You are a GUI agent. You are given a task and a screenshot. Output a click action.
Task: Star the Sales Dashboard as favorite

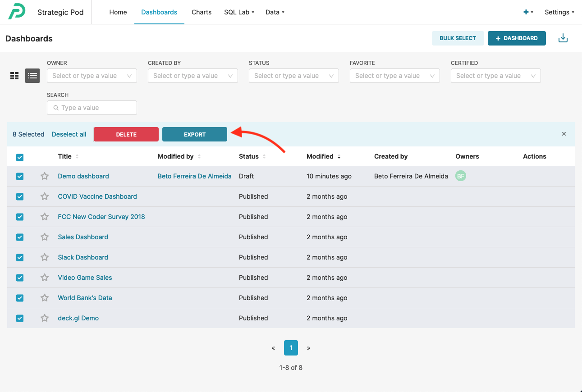(x=45, y=237)
